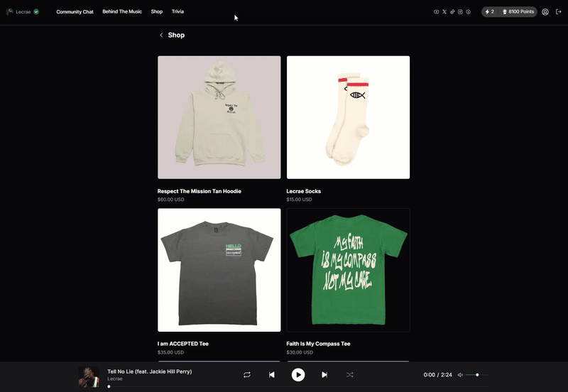Open the Respect The Mission Tan Hoodie image

(x=219, y=117)
